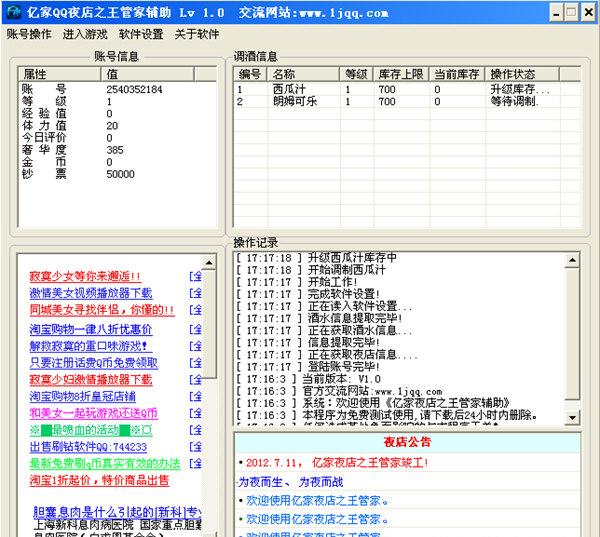The width and height of the screenshot is (600, 537).
Task: Open the 账号操作 menu
Action: click(29, 34)
